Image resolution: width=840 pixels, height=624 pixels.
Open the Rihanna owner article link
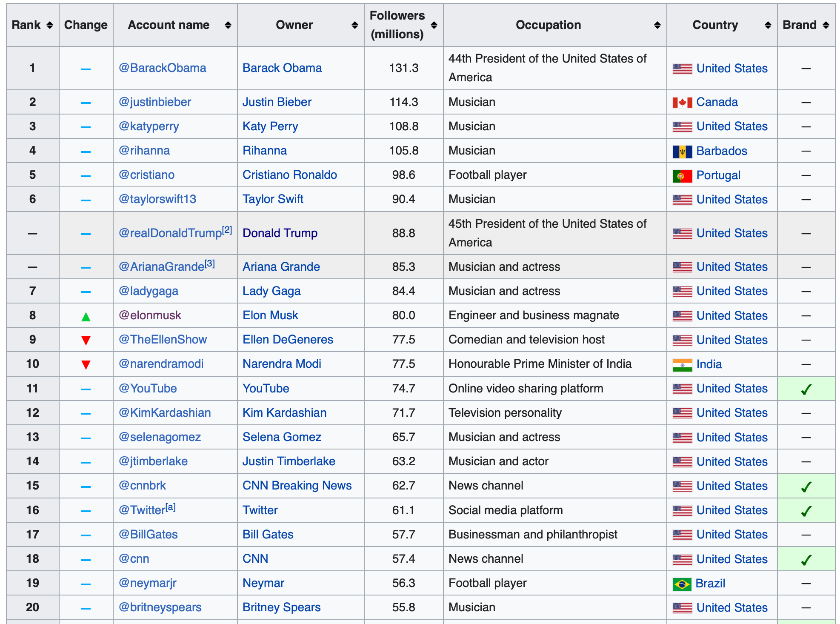click(x=265, y=151)
